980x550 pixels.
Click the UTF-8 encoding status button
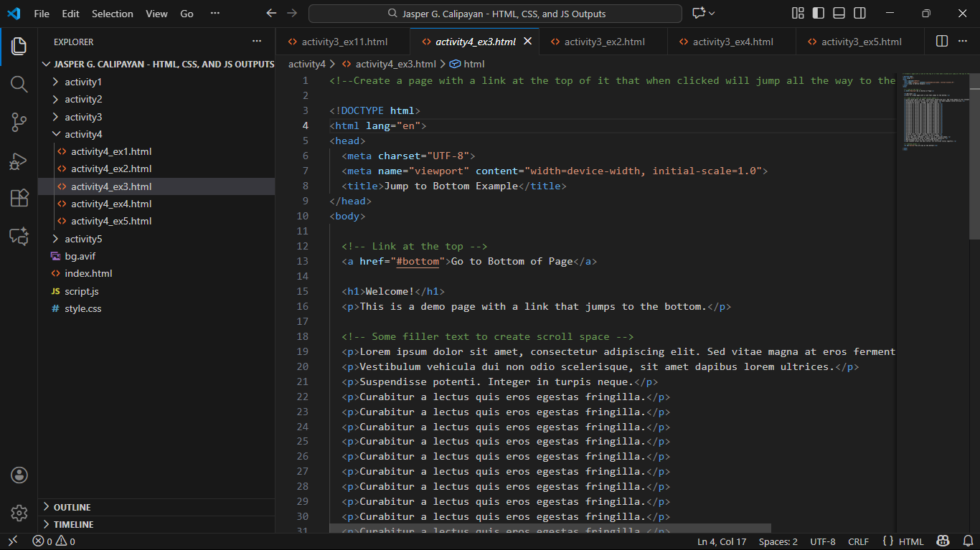(822, 541)
